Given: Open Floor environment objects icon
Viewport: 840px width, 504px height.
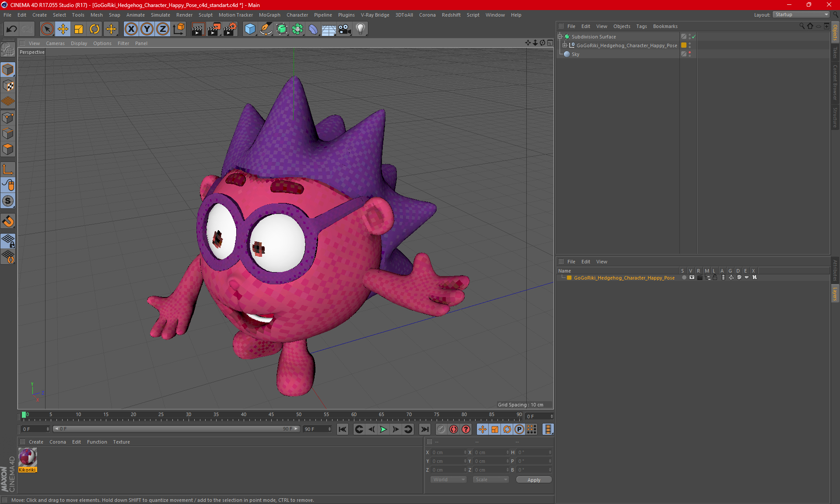Looking at the screenshot, I should pos(329,29).
